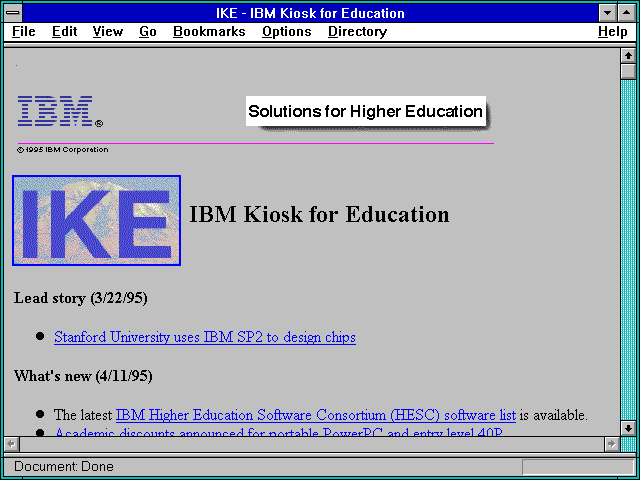This screenshot has height=480, width=640.
Task: Click the IBM logo image
Action: (60, 111)
